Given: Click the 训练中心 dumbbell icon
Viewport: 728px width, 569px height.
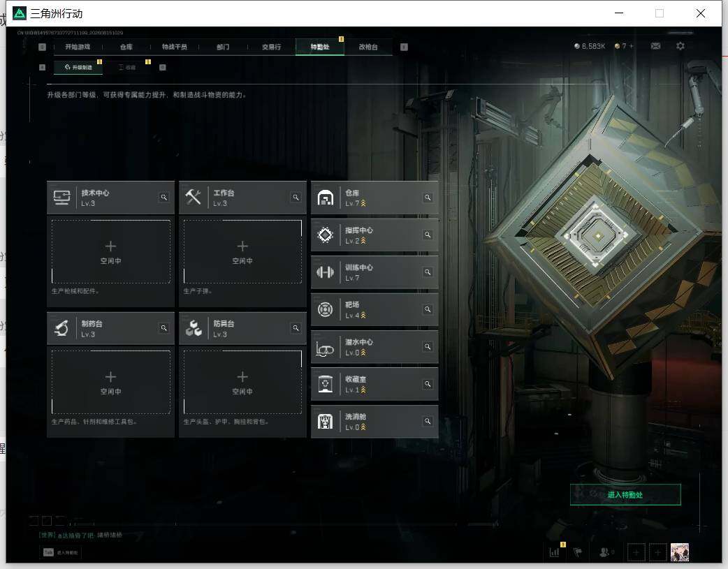Looking at the screenshot, I should (326, 272).
